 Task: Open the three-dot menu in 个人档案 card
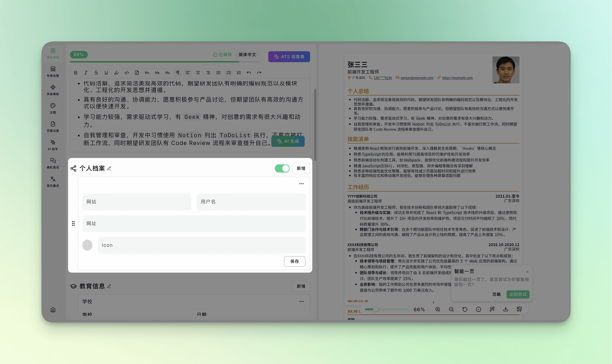click(x=302, y=184)
